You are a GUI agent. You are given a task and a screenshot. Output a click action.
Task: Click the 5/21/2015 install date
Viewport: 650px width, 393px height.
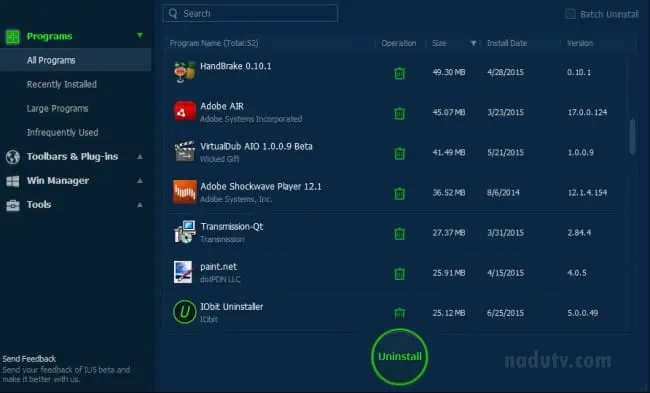tap(505, 153)
